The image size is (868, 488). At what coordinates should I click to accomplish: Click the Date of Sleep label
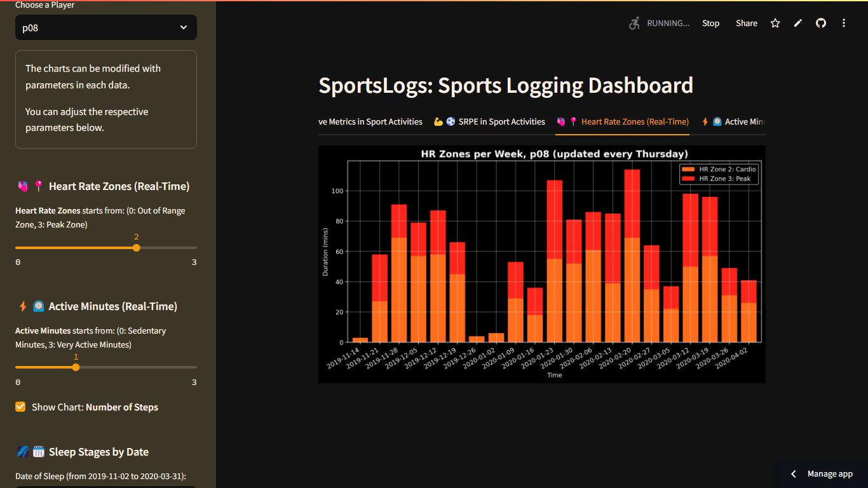100,476
